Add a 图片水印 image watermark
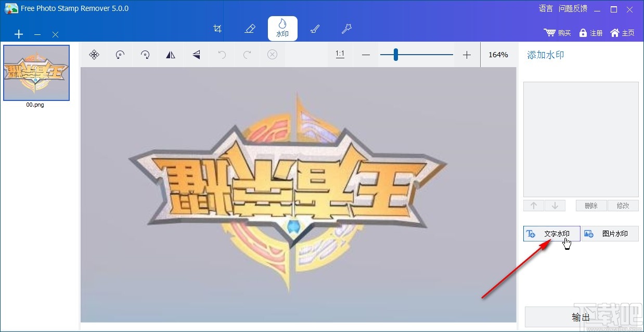 click(x=610, y=234)
